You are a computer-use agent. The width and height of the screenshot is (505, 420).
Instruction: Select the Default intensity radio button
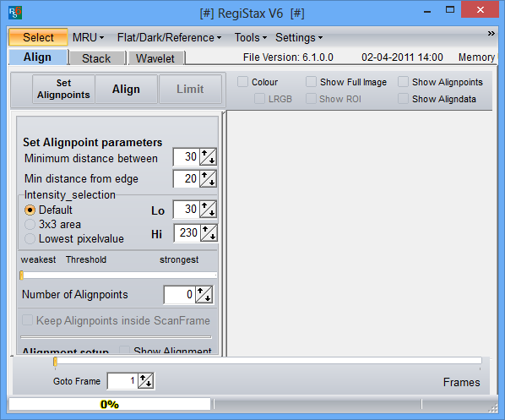(x=30, y=210)
